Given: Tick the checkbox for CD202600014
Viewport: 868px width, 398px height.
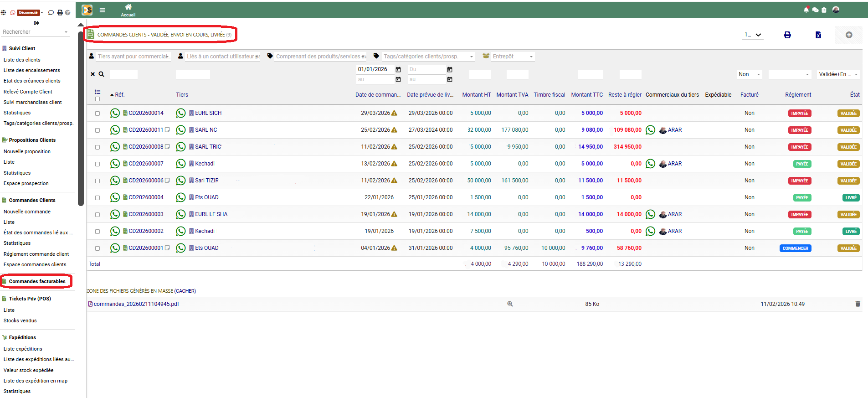Looking at the screenshot, I should click(98, 114).
